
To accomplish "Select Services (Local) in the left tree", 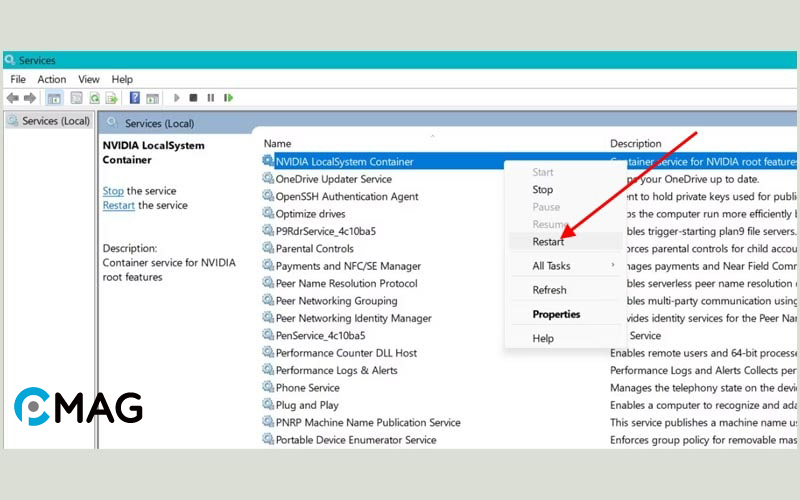I will point(56,121).
